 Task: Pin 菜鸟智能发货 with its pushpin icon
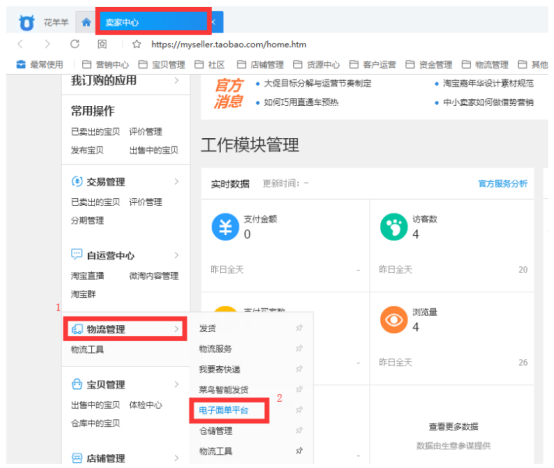point(299,389)
